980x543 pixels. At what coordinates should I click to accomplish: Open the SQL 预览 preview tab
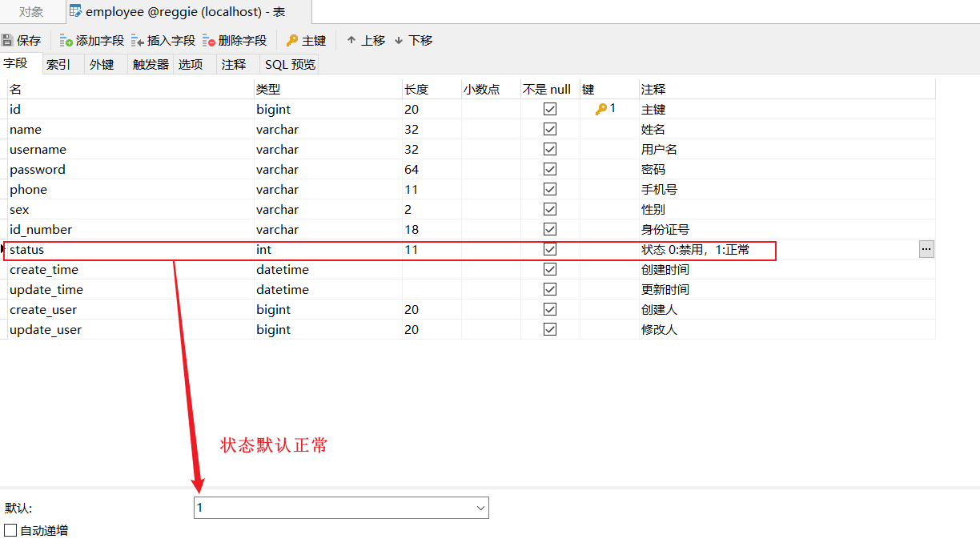point(291,65)
